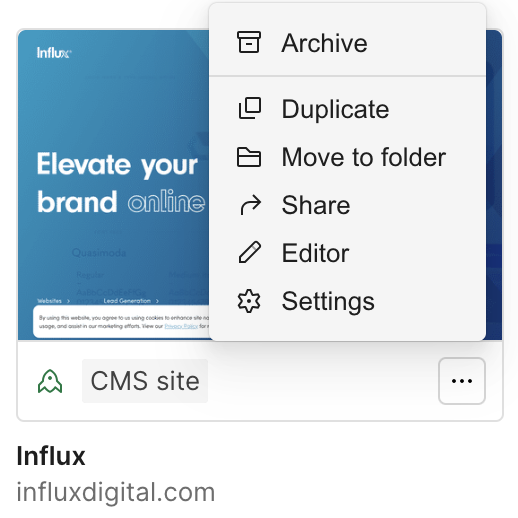Open the Influx site preview thumbnail

(113, 185)
